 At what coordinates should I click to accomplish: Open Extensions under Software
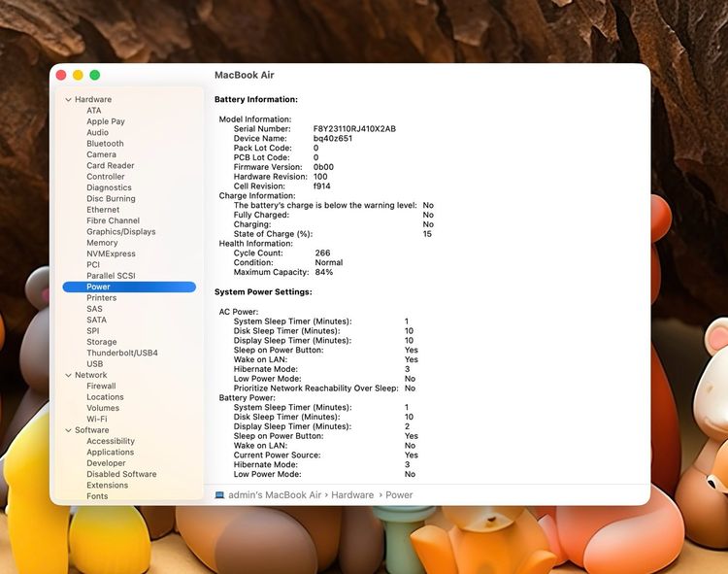(107, 486)
